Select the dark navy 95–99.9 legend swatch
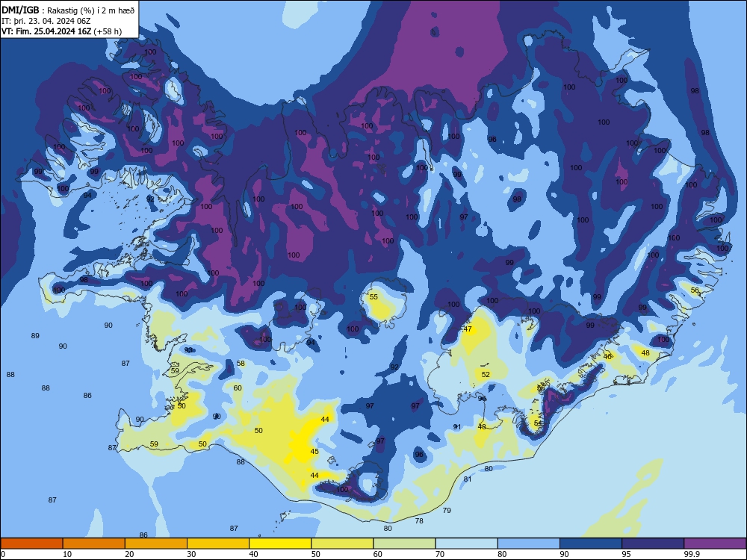747x560 pixels. pyautogui.click(x=653, y=544)
